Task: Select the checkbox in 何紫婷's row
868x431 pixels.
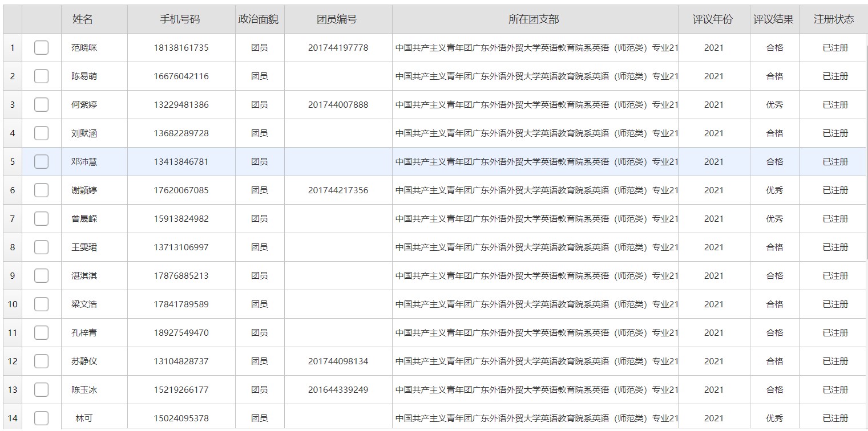Action: [41, 105]
